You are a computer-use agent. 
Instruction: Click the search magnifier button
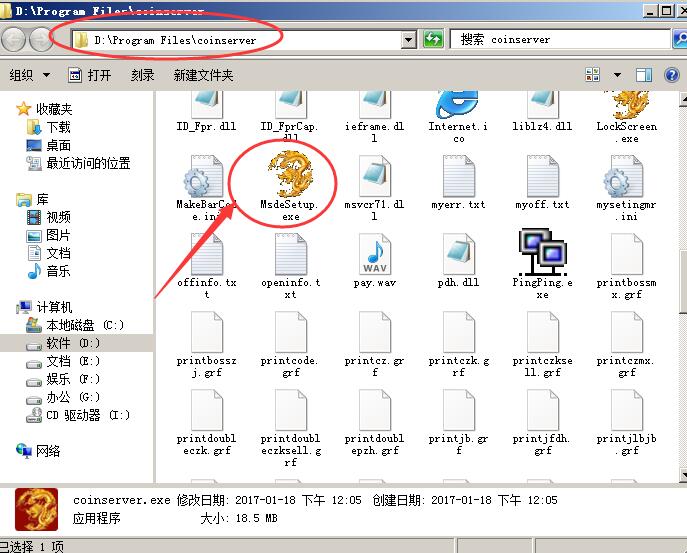click(x=680, y=39)
